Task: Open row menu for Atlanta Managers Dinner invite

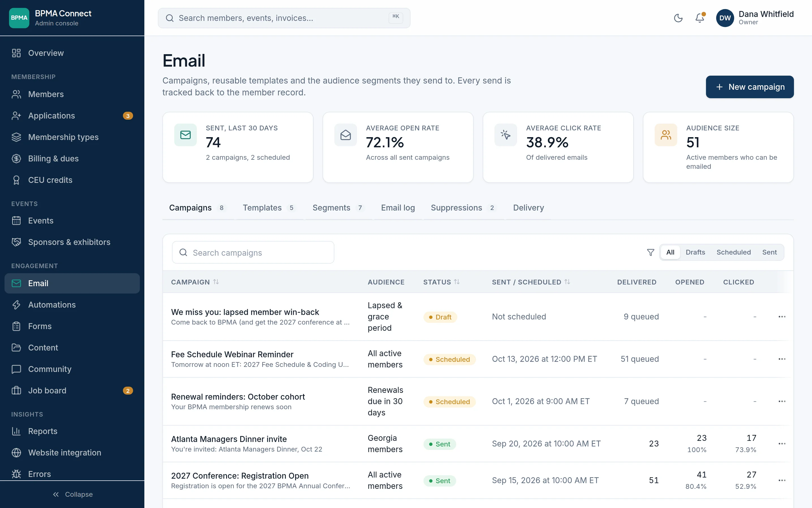Action: point(782,444)
